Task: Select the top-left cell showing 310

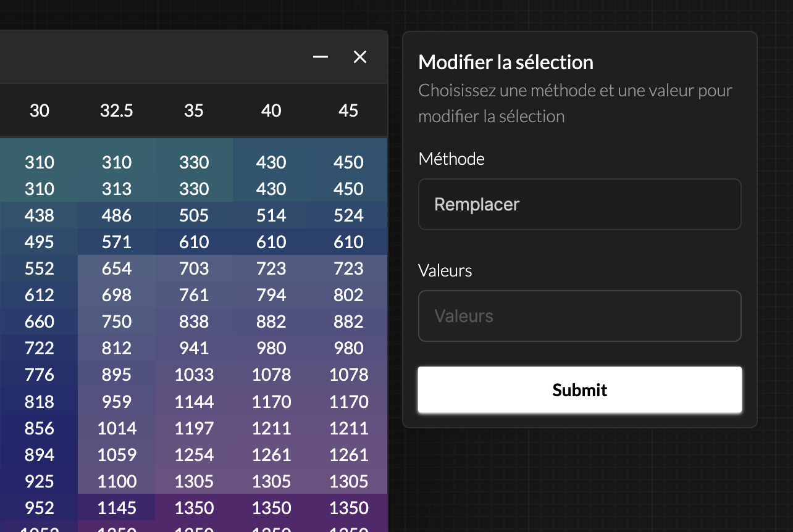Action: click(40, 162)
